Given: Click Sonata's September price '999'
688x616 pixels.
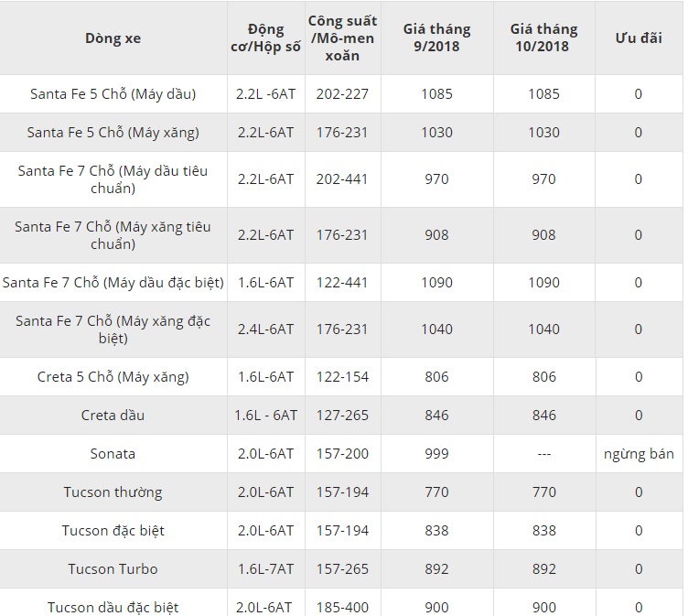Looking at the screenshot, I should 436,453.
